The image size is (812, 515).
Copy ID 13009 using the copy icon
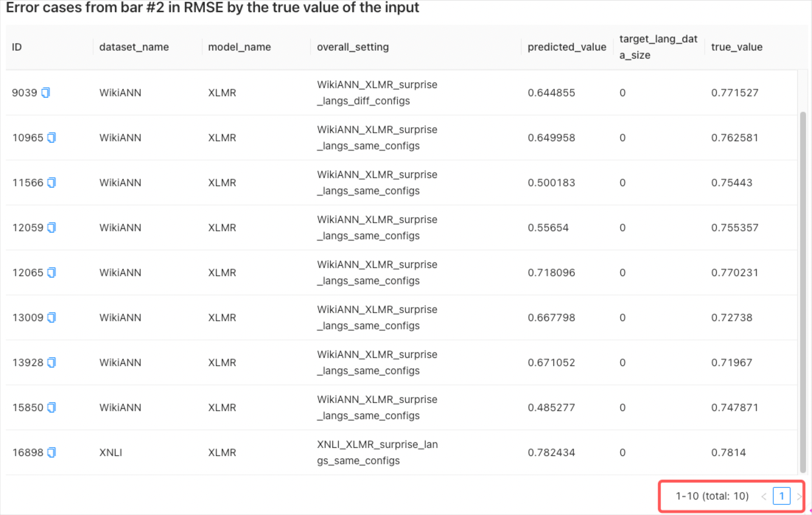click(52, 317)
